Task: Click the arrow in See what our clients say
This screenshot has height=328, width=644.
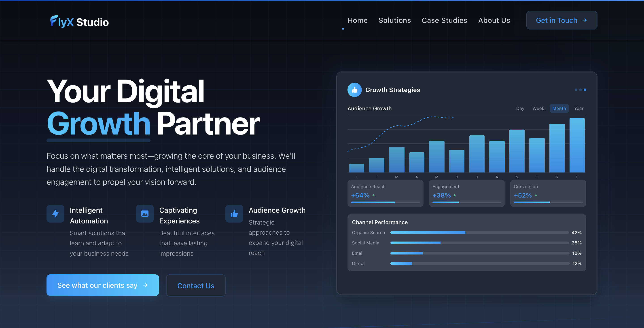Action: [x=145, y=285]
